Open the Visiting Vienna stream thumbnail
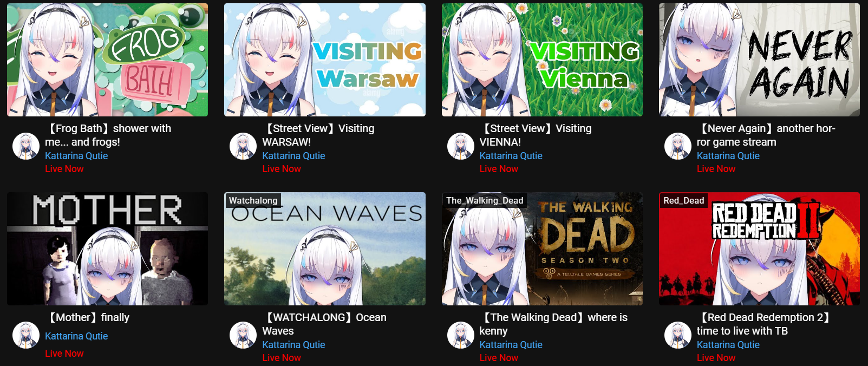Screen dimensions: 868x366 pyautogui.click(x=542, y=60)
